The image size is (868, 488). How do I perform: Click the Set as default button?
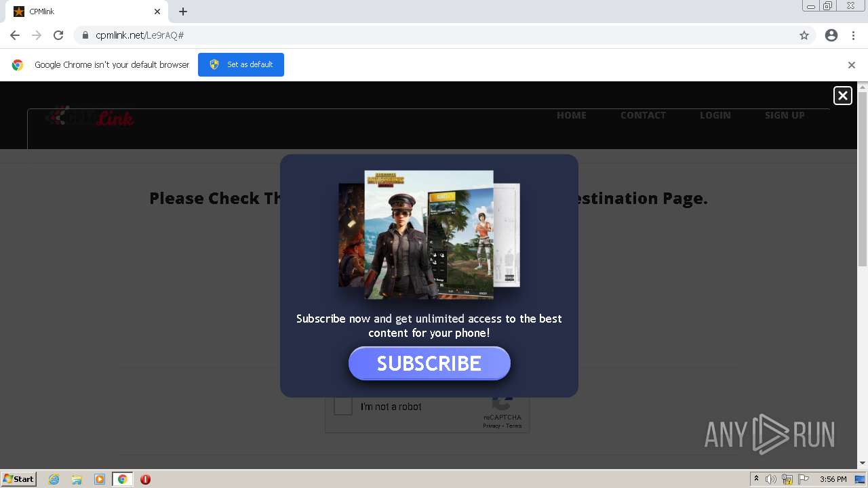tap(241, 64)
